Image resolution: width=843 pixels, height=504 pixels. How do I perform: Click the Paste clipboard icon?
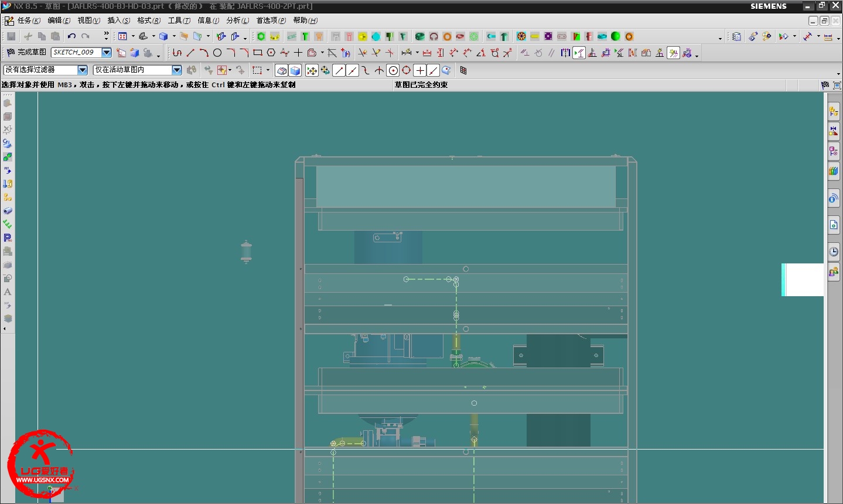coord(56,36)
